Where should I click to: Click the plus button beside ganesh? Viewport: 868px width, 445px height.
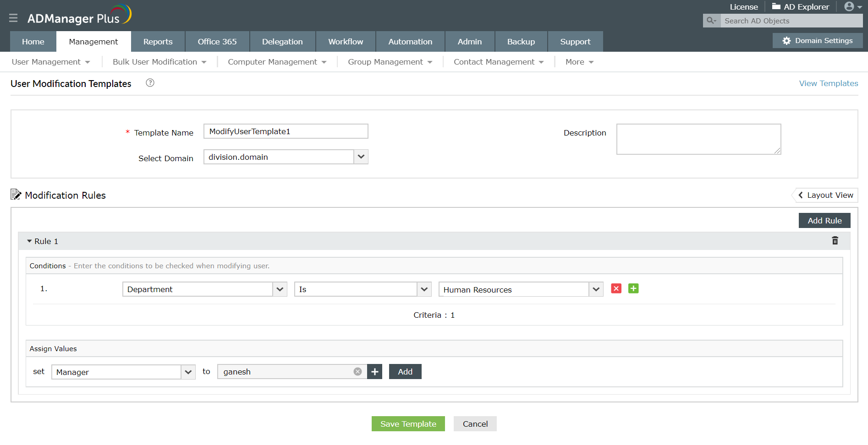tap(375, 372)
